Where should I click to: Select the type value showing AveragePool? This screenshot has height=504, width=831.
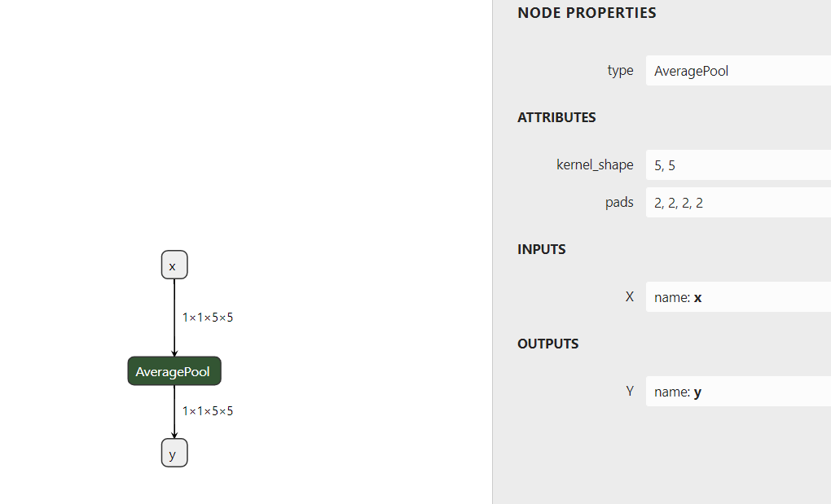point(733,71)
